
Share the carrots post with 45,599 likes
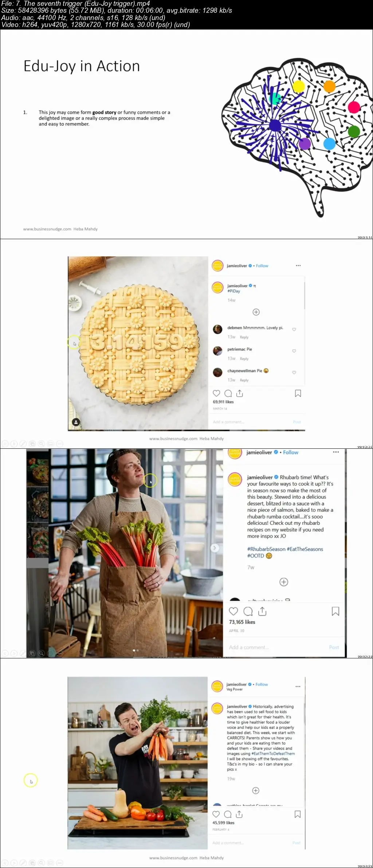pos(239,814)
